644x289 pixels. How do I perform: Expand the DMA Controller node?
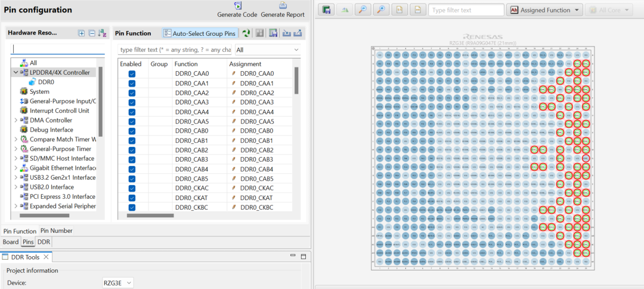pos(16,120)
